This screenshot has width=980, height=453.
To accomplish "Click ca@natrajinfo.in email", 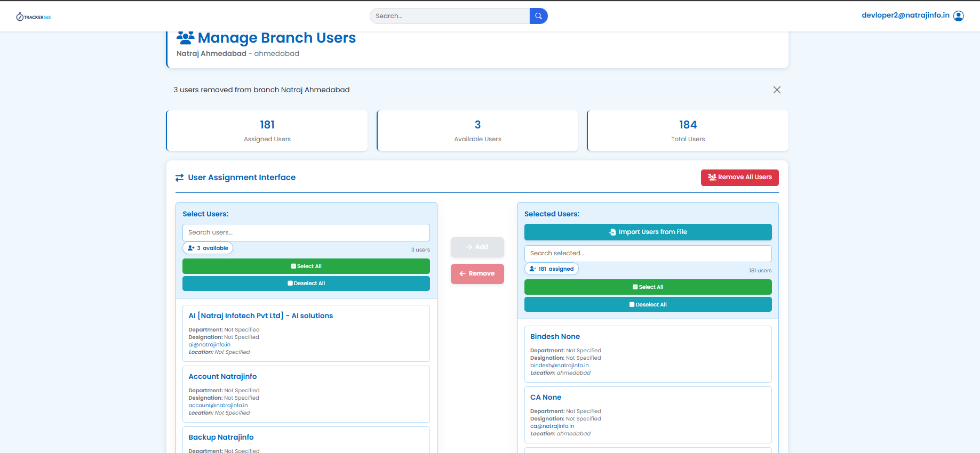I will (x=552, y=426).
